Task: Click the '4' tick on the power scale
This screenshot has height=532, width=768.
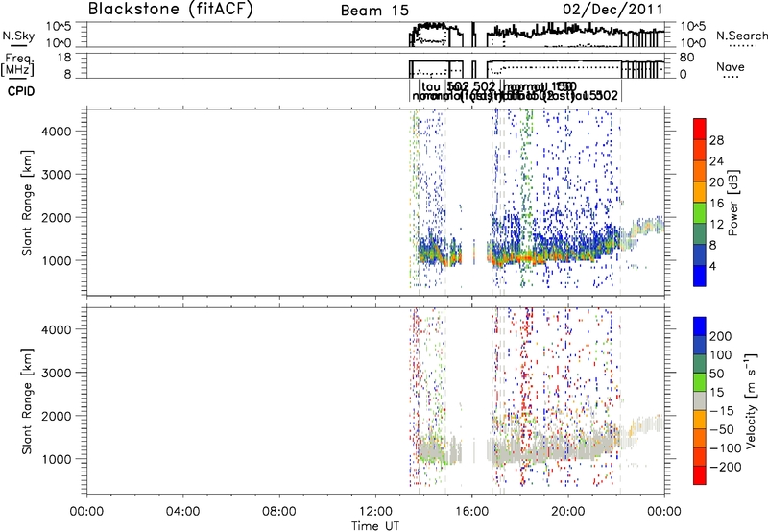Action: 712,266
